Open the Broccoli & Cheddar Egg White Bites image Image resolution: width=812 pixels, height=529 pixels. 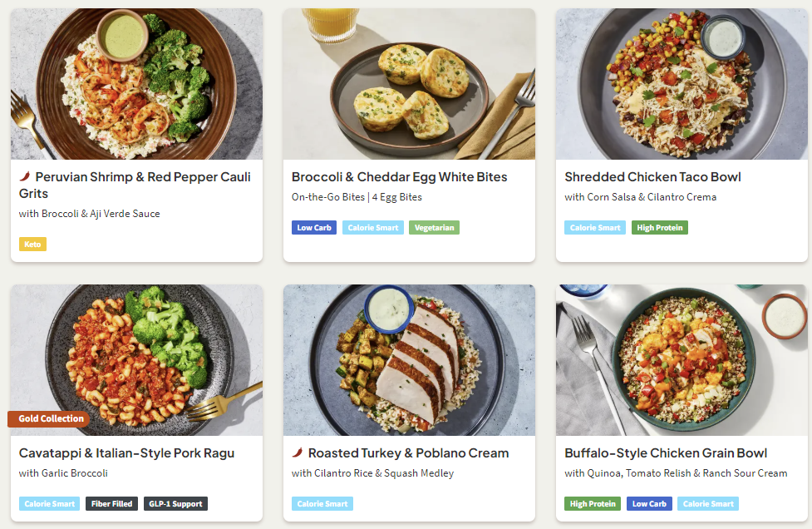(x=409, y=84)
